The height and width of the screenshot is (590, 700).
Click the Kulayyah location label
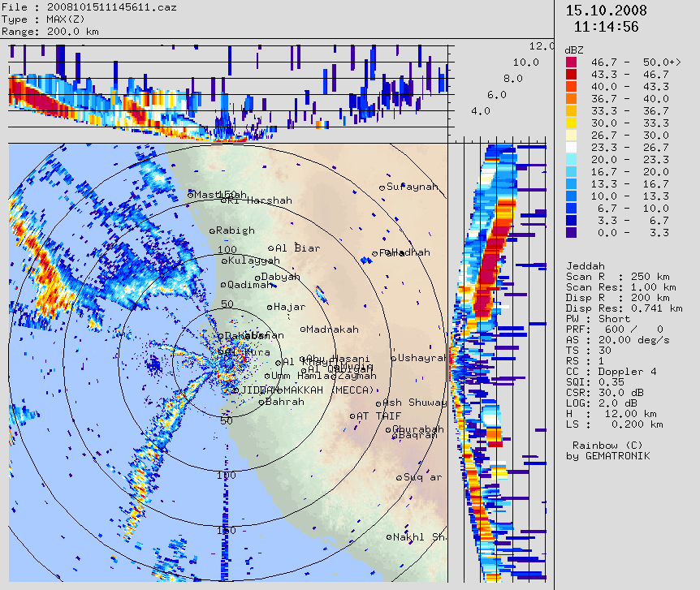pos(254,261)
